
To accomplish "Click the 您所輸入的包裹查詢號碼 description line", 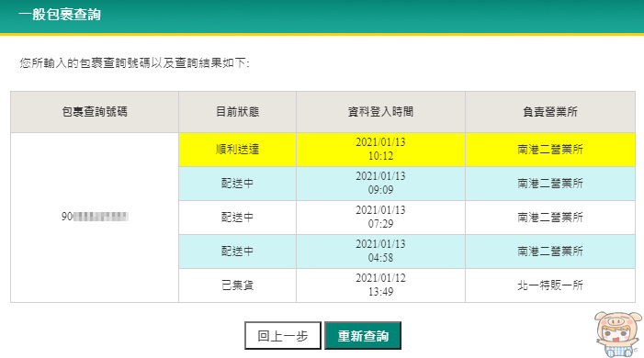I will tap(134, 63).
